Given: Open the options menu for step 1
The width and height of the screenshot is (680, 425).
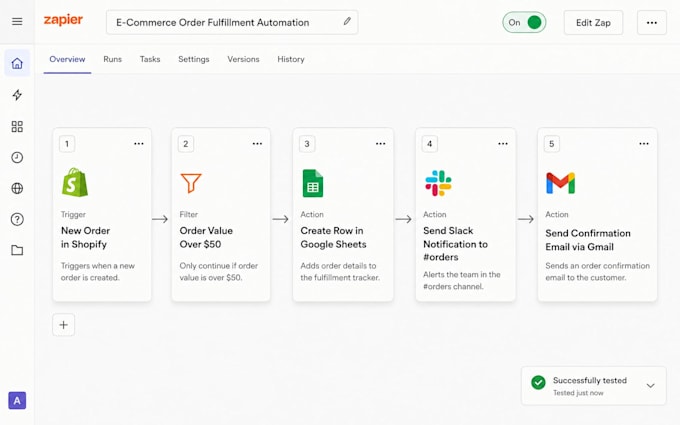Looking at the screenshot, I should click(x=139, y=144).
